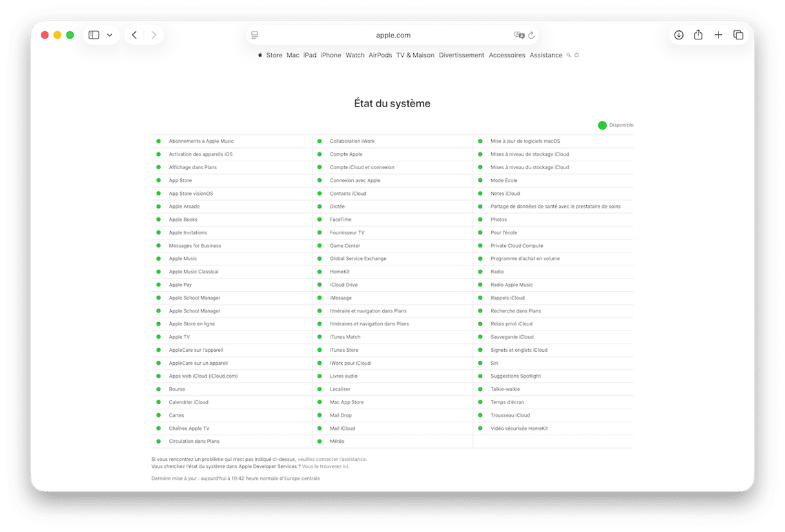Click the 'veuillez contacter l'assistance' link
The image size is (785, 532).
pos(332,459)
